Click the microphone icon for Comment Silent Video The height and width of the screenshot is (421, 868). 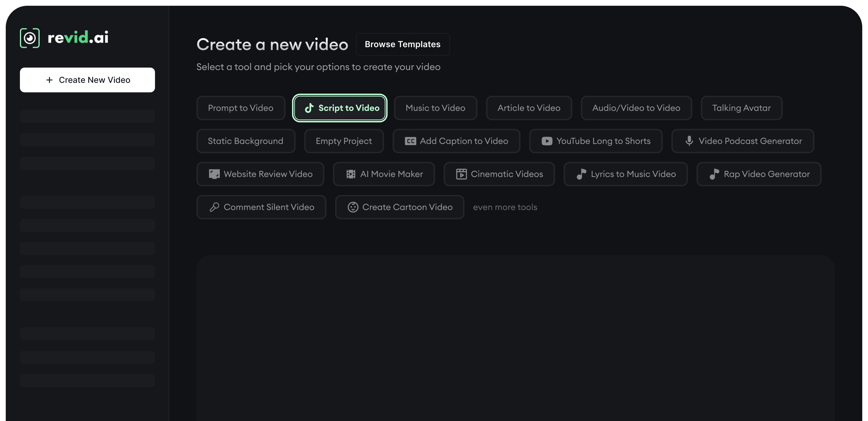coord(214,207)
